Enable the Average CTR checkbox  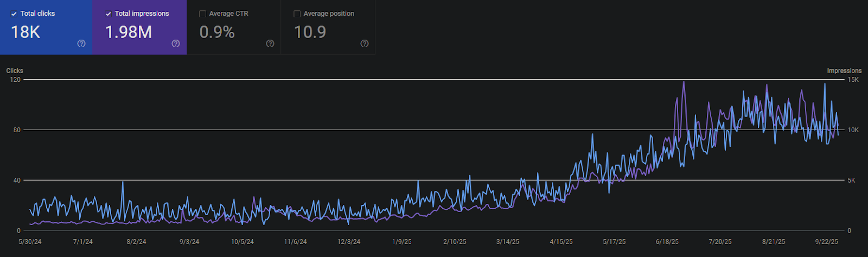click(x=203, y=14)
